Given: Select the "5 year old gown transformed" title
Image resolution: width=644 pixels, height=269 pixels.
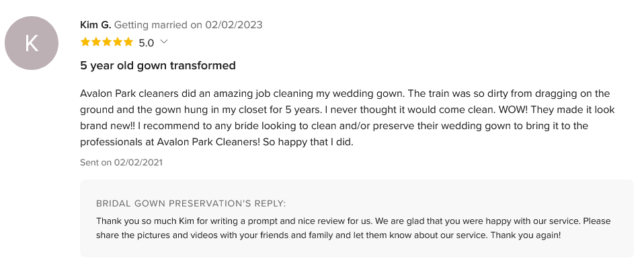Looking at the screenshot, I should pos(157,66).
